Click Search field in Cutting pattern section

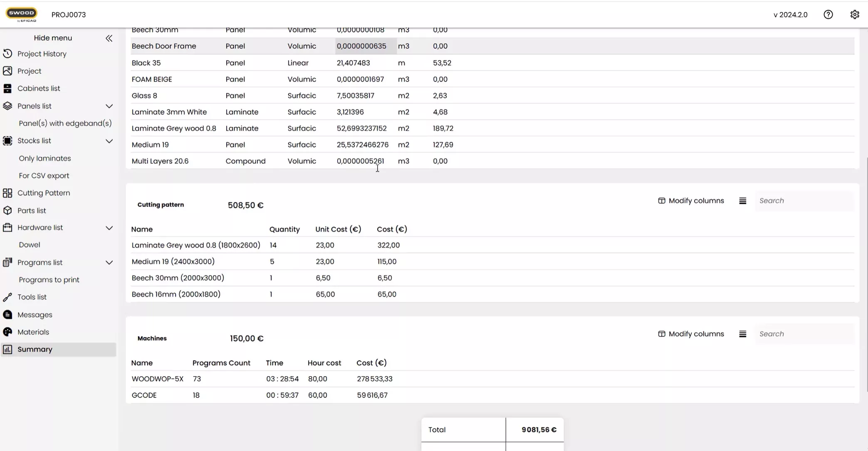[805, 201]
